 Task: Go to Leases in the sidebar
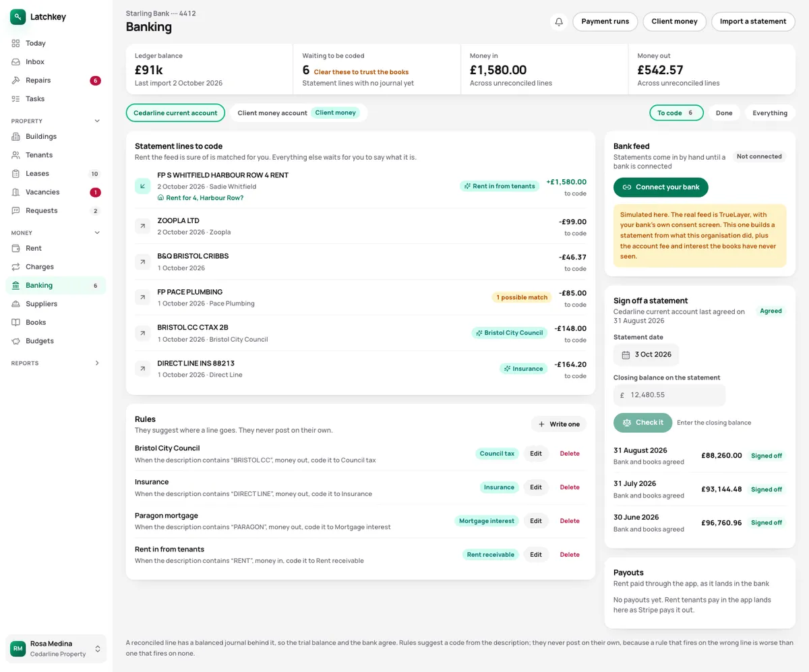click(56, 173)
